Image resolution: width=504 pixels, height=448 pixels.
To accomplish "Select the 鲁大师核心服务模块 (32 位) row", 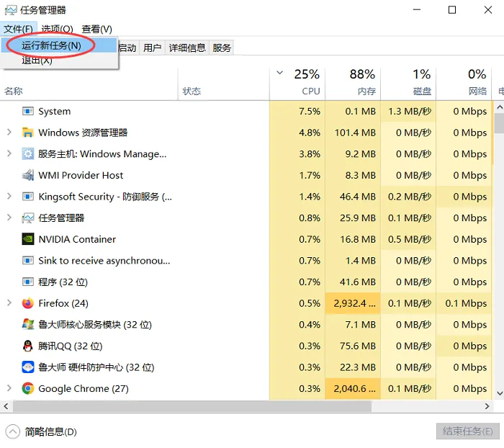I will (x=246, y=325).
